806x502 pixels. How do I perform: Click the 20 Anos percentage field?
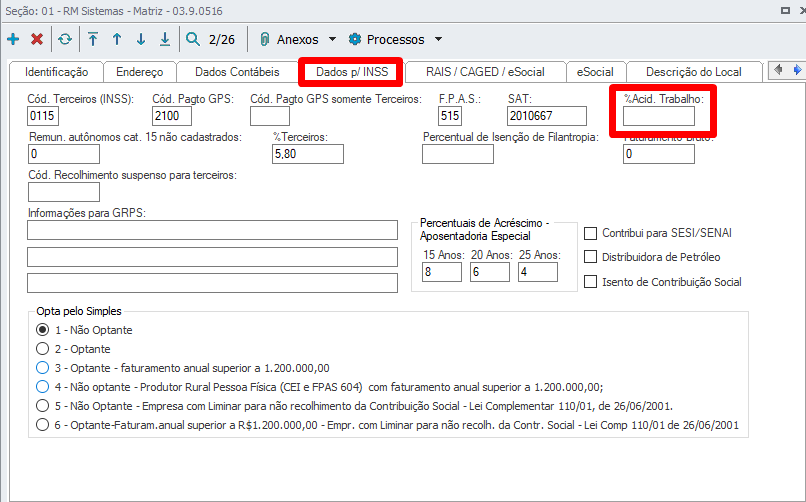[x=490, y=272]
